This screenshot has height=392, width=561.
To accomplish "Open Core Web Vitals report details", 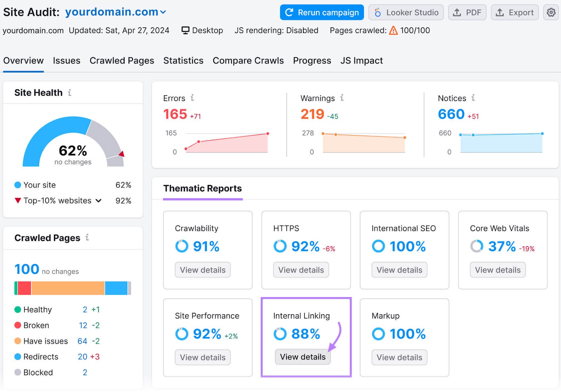I will pyautogui.click(x=497, y=270).
